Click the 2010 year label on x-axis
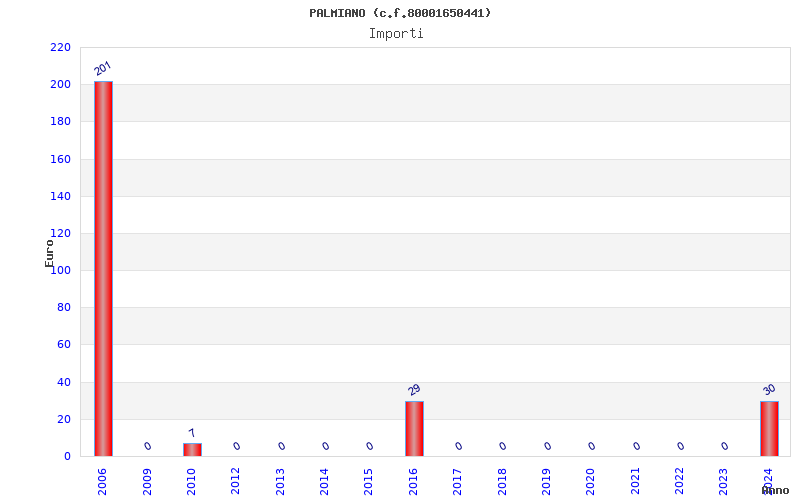This screenshot has height=500, width=800. click(191, 482)
